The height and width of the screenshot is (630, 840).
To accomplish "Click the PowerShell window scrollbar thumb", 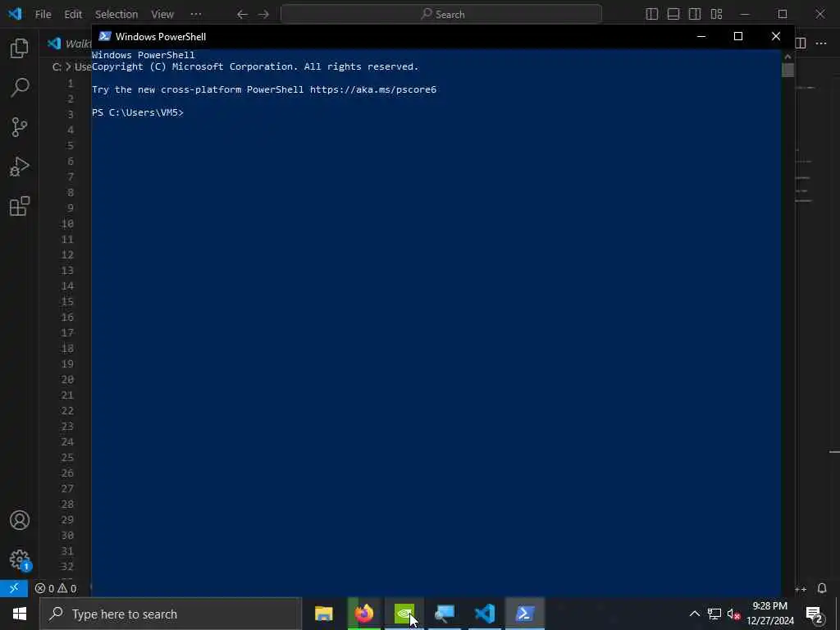I will (787, 71).
